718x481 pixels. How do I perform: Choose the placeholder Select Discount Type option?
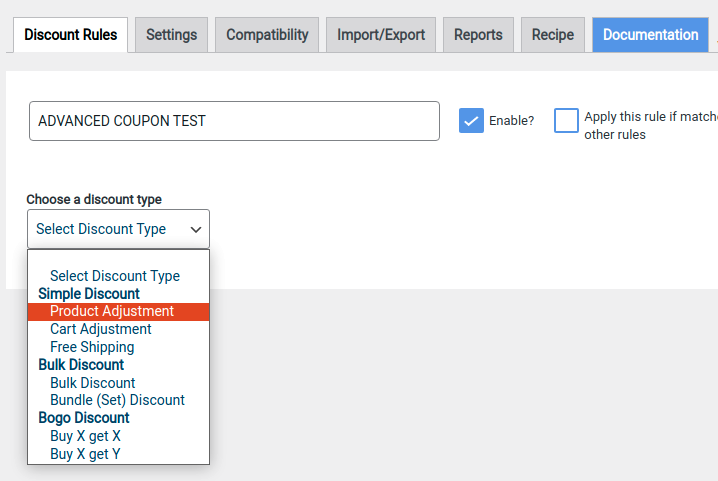point(115,276)
